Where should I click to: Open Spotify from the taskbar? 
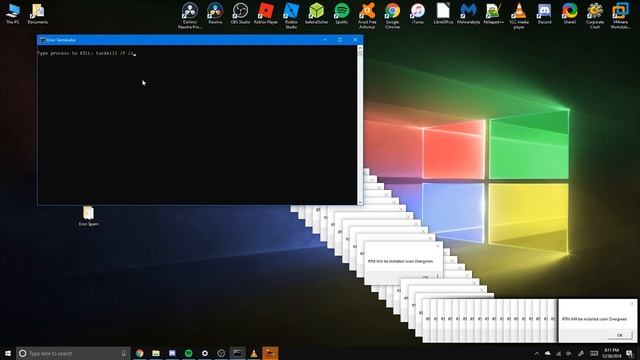[189, 353]
